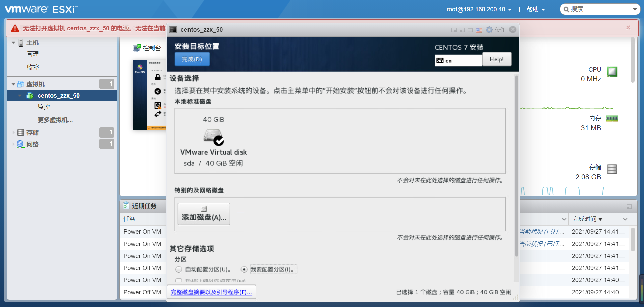Expand the 网络 tree node
The height and width of the screenshot is (307, 644).
pyautogui.click(x=13, y=144)
